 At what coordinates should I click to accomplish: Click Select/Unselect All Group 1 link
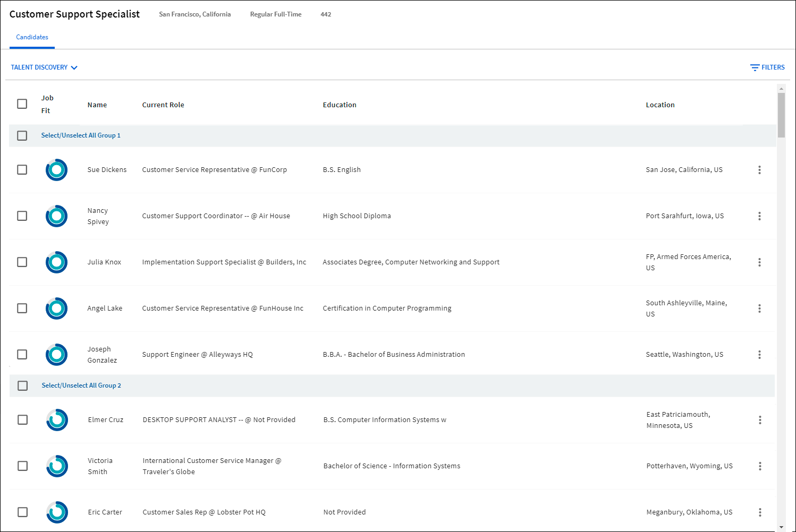[81, 135]
